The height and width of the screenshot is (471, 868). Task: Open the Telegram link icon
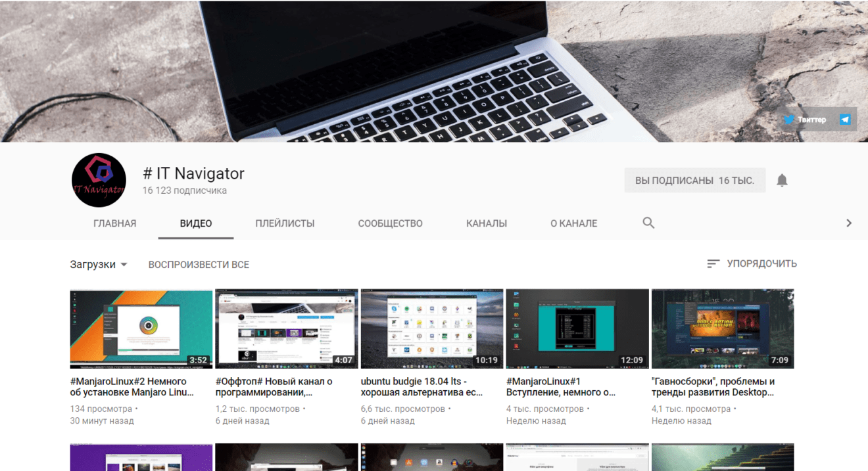pos(845,119)
